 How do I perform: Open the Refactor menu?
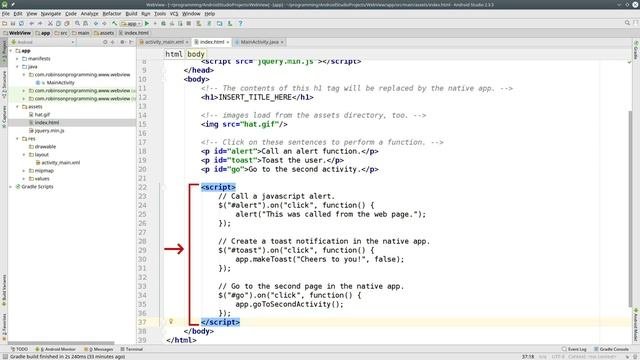(x=111, y=13)
